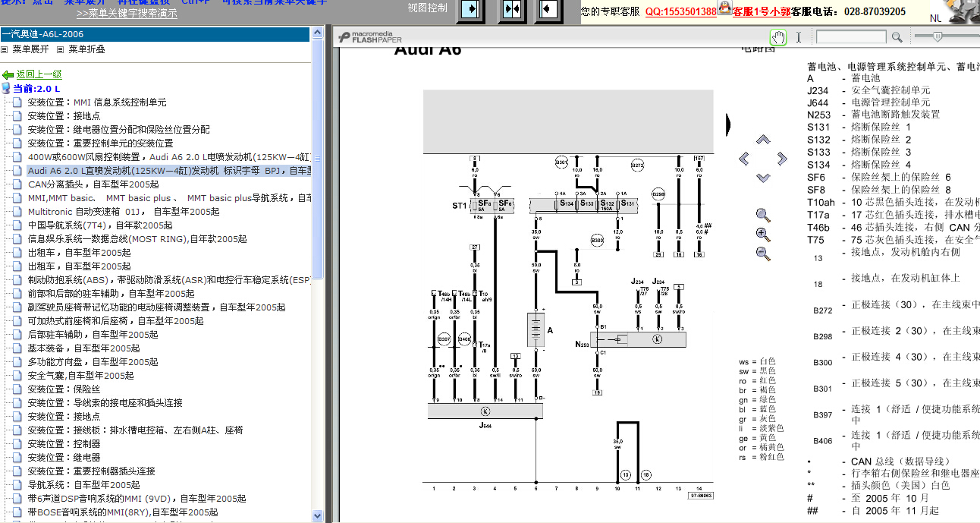Open 安全气囊,自车型年2005起
Viewport: 980px width, 523px height.
(80, 376)
